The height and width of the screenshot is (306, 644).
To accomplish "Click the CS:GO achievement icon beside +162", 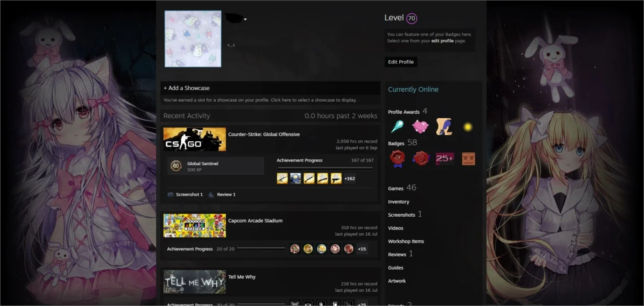I will [x=336, y=178].
